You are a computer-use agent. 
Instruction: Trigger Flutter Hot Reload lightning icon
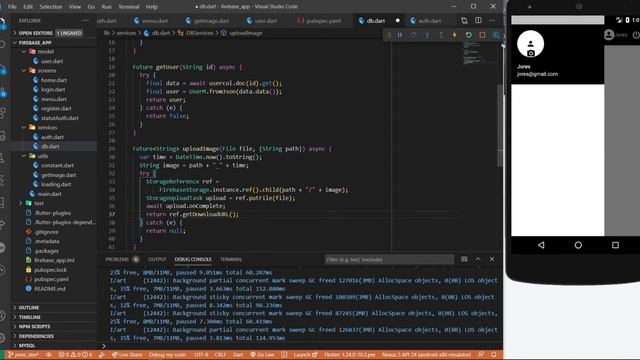click(x=454, y=35)
